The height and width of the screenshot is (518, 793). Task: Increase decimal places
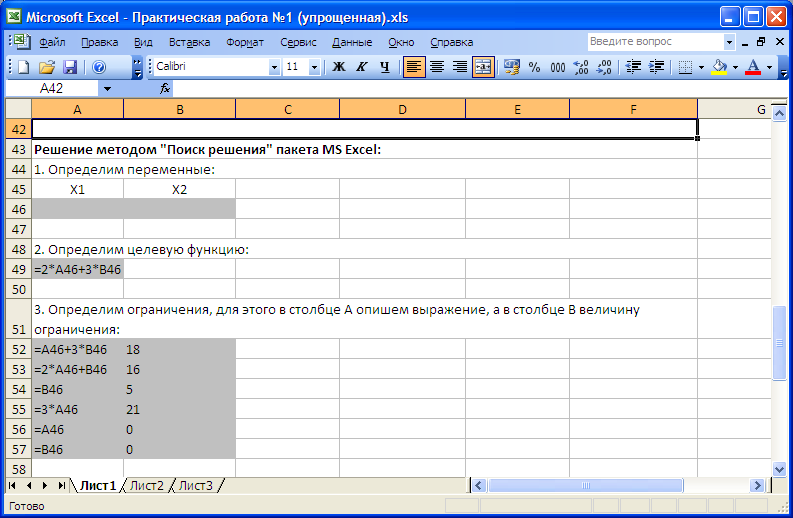581,67
